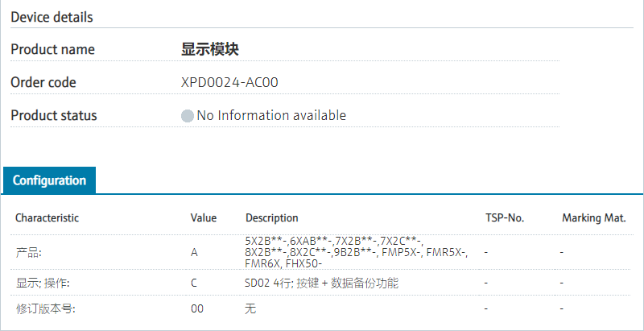Image resolution: width=644 pixels, height=331 pixels.
Task: Click the grey product status indicator circle
Action: 188,116
